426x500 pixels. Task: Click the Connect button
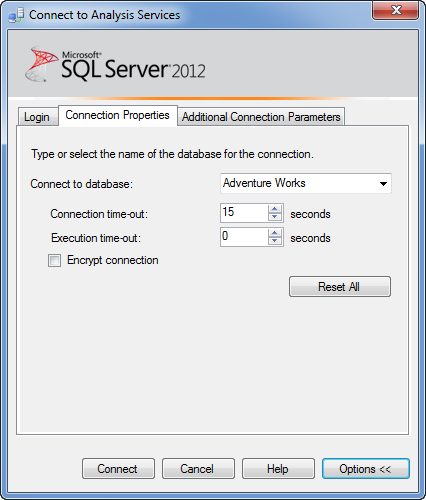tap(118, 469)
